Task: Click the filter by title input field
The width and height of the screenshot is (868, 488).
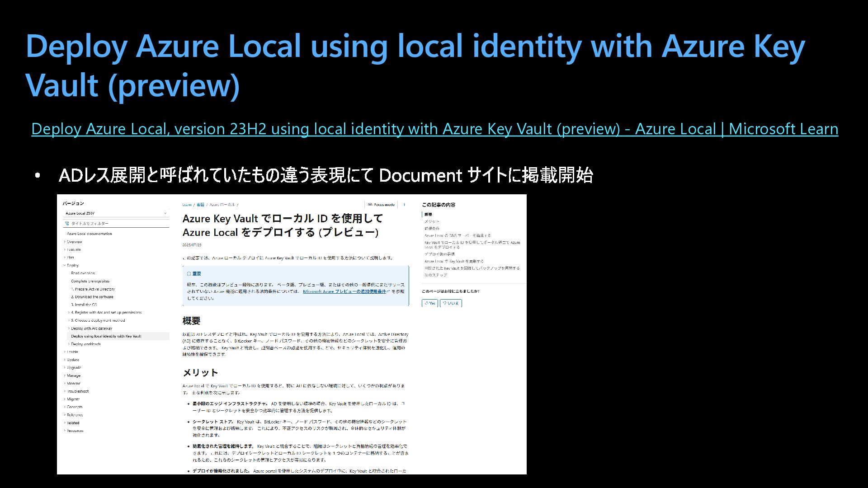Action: point(116,223)
